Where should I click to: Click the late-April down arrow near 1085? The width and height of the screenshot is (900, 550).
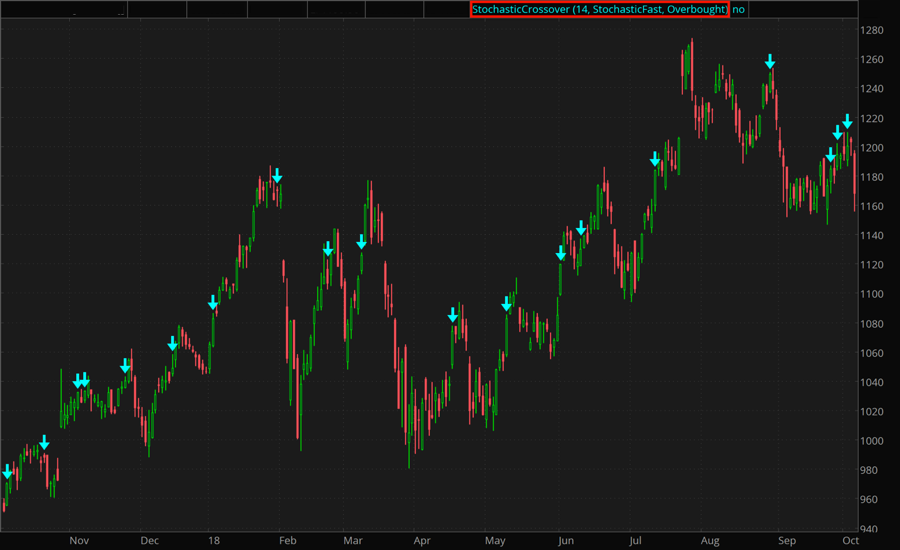coord(453,315)
